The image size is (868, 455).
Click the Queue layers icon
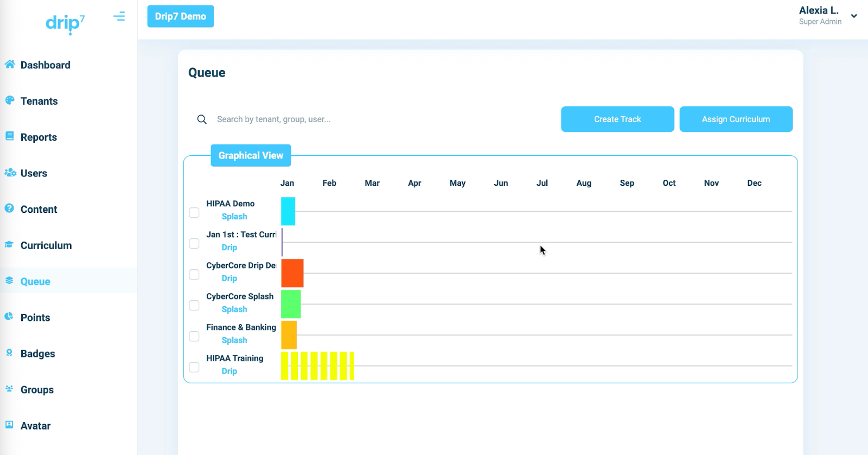(9, 281)
